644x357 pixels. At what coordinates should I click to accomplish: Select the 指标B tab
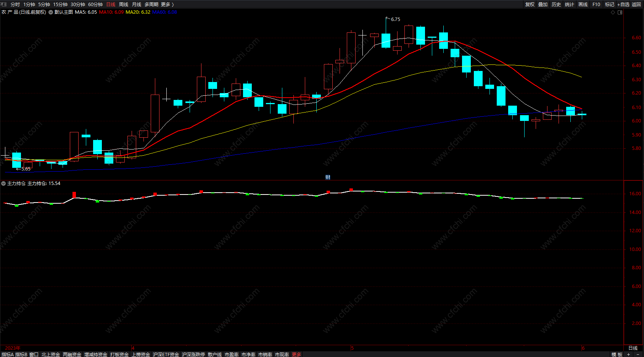click(x=21, y=354)
